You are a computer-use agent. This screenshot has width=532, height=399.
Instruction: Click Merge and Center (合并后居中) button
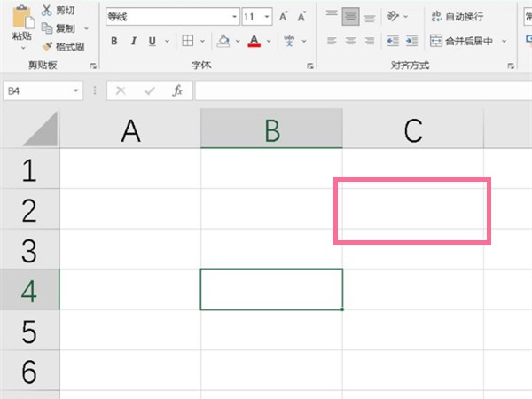coord(461,41)
